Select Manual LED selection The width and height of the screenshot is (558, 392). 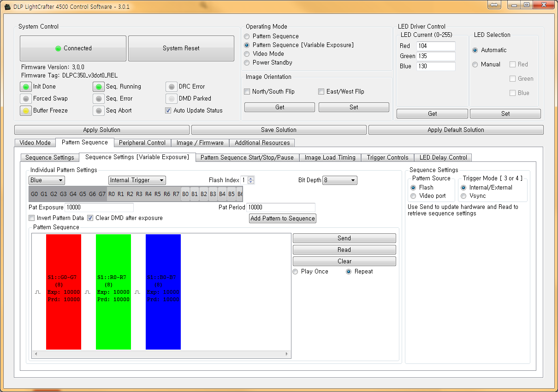475,65
